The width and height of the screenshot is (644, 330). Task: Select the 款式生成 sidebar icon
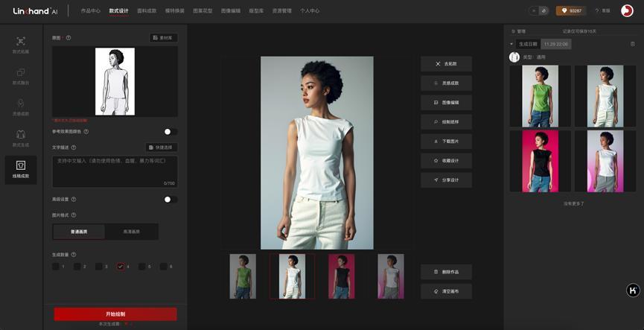pos(20,138)
